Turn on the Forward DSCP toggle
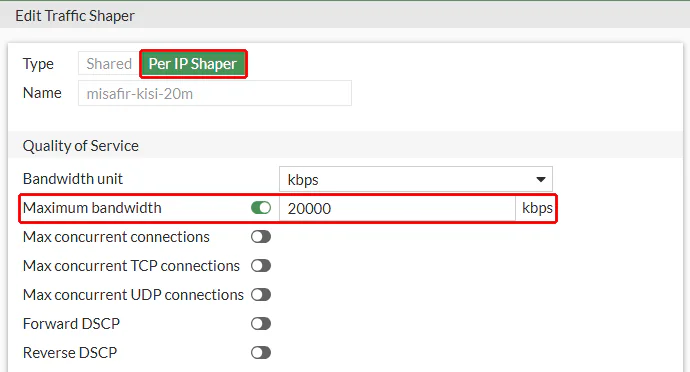Image resolution: width=690 pixels, height=372 pixels. point(261,324)
